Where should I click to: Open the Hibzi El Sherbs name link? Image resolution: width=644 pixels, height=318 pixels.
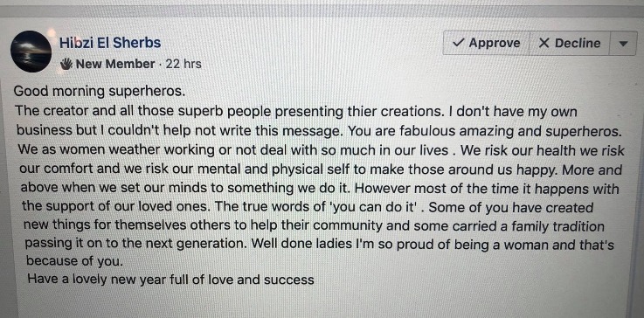pos(110,42)
